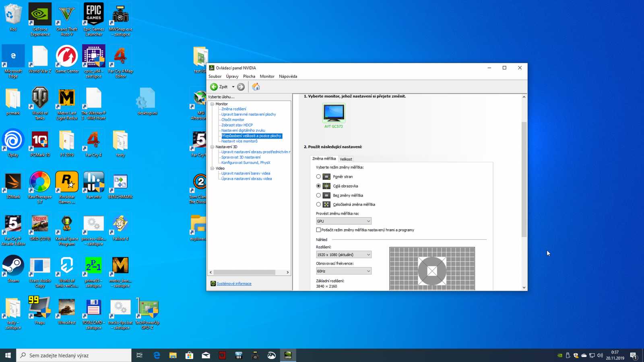This screenshot has width=644, height=362.
Task: Select TechPowerUp GPU-Z desktop icon
Action: pyautogui.click(x=147, y=313)
